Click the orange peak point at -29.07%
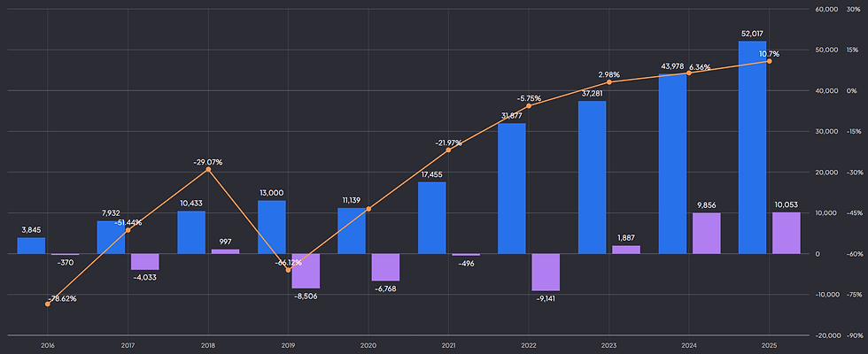 (208, 169)
